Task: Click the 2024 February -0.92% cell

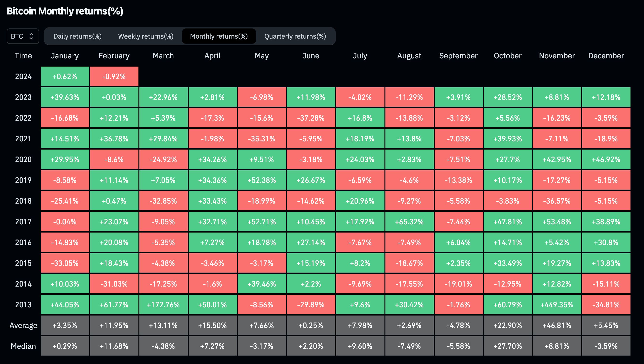Action: 114,76
